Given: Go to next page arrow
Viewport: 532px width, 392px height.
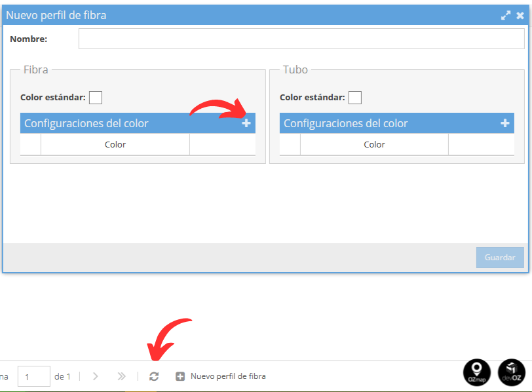Looking at the screenshot, I should 96,376.
